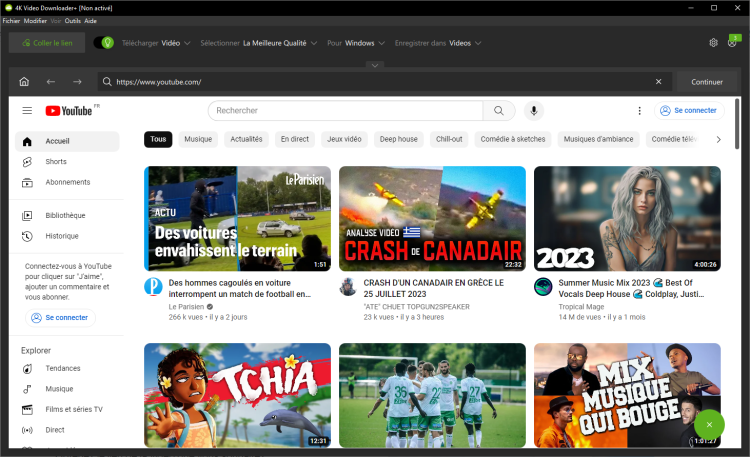Select the En direct chip
Image resolution: width=750 pixels, height=457 pixels.
(295, 139)
